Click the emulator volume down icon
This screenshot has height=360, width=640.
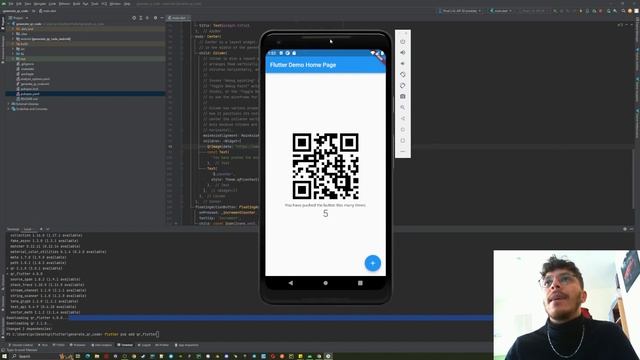[x=403, y=64]
